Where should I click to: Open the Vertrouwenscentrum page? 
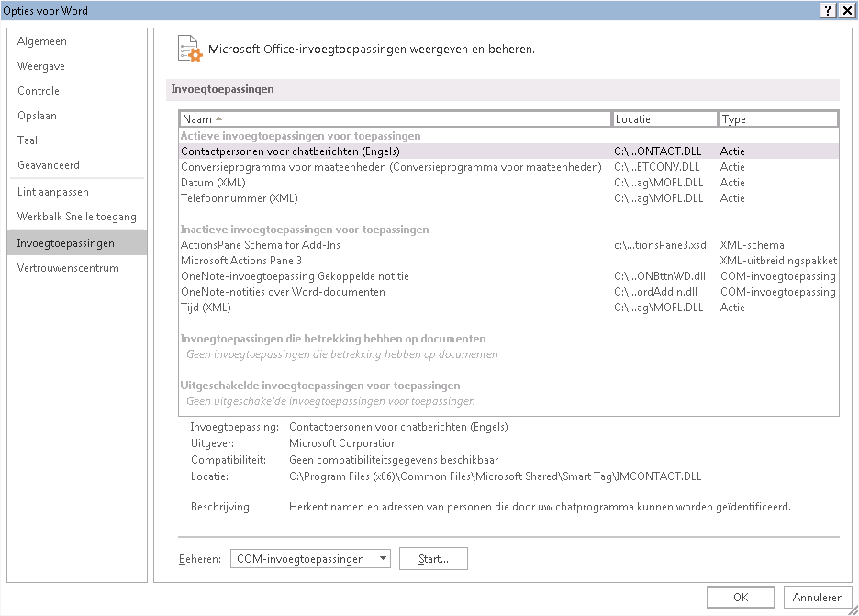coord(69,268)
